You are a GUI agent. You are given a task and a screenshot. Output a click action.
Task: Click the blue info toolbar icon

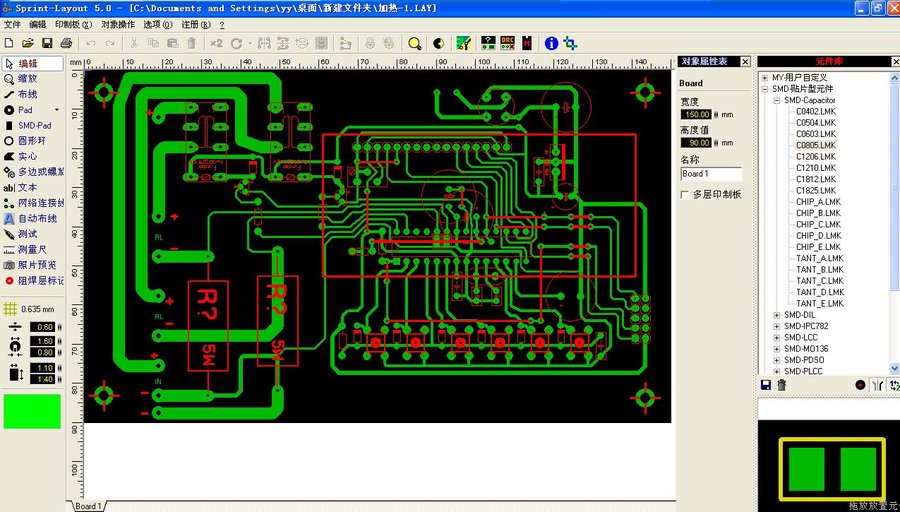[x=550, y=43]
